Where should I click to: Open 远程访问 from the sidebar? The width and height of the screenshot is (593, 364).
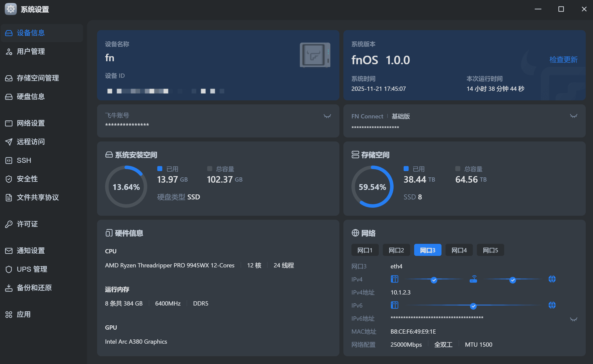point(31,142)
